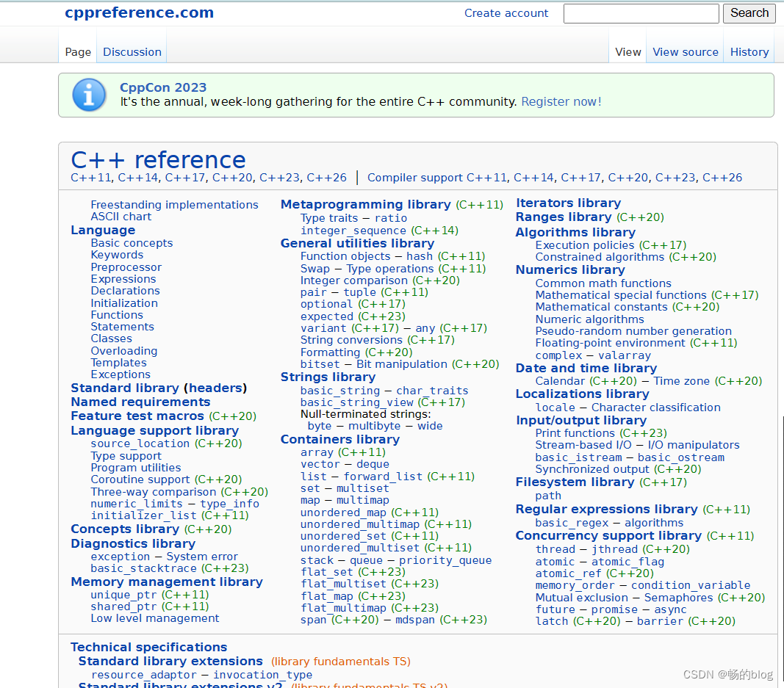Open unique_ptr link
Image resolution: width=784 pixels, height=688 pixels.
123,595
